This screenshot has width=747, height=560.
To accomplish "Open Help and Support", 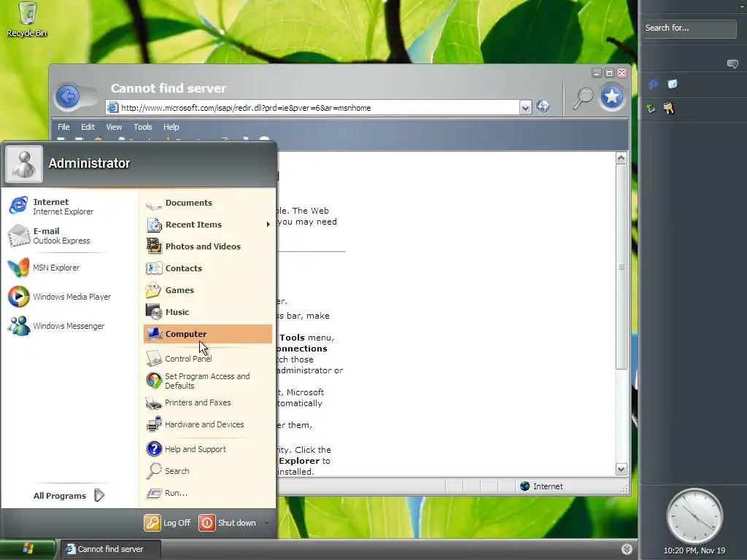I will tap(208, 449).
